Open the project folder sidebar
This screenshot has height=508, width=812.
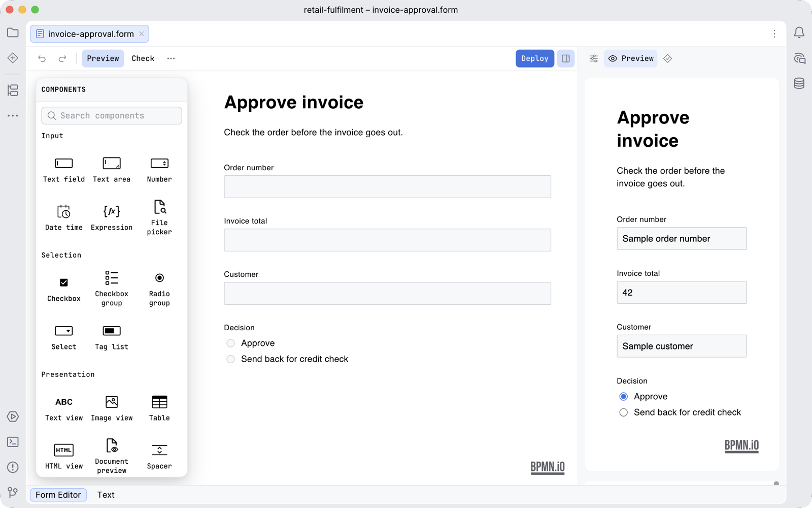(13, 33)
